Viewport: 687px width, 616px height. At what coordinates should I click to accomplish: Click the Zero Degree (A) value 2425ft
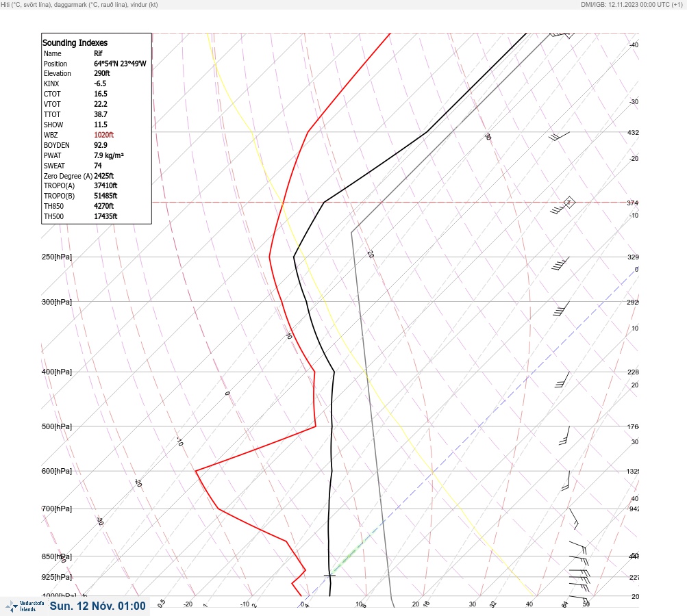click(104, 176)
